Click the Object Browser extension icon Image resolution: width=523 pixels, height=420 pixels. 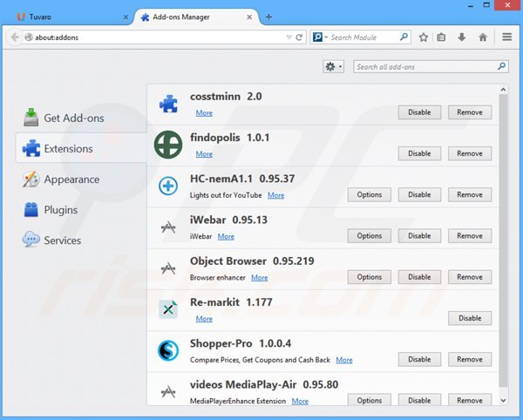point(168,268)
